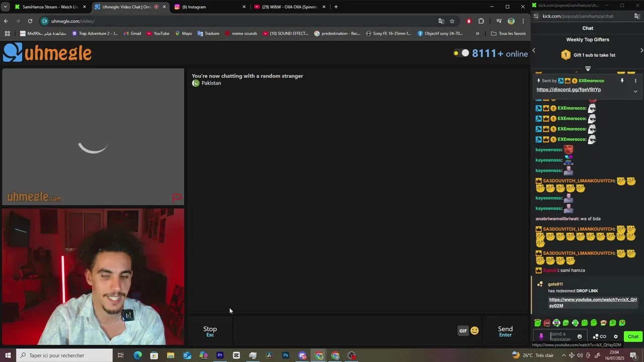Open the YouTube link redeemed by gats911
Image resolution: width=644 pixels, height=362 pixels.
click(x=593, y=303)
